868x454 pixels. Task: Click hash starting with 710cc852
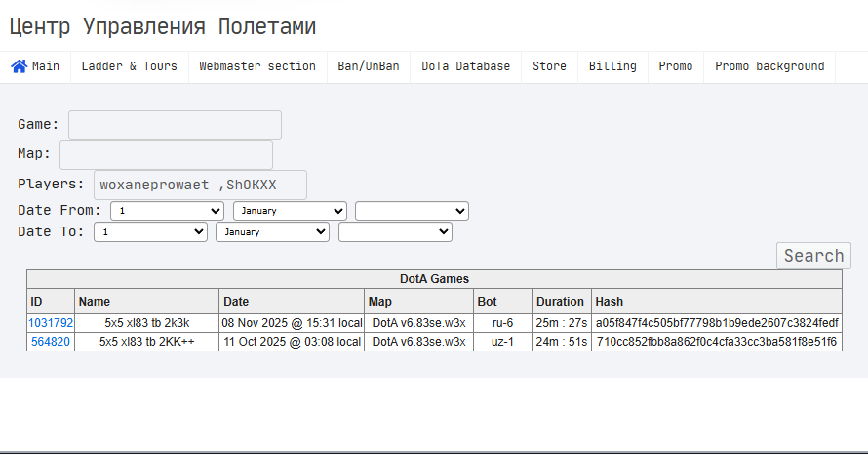tap(717, 342)
